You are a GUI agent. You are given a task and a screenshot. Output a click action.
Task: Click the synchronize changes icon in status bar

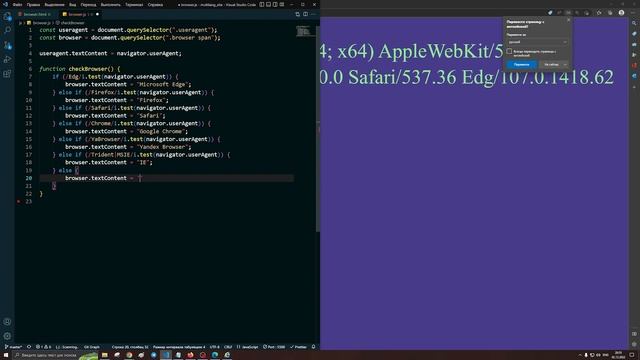point(29,347)
